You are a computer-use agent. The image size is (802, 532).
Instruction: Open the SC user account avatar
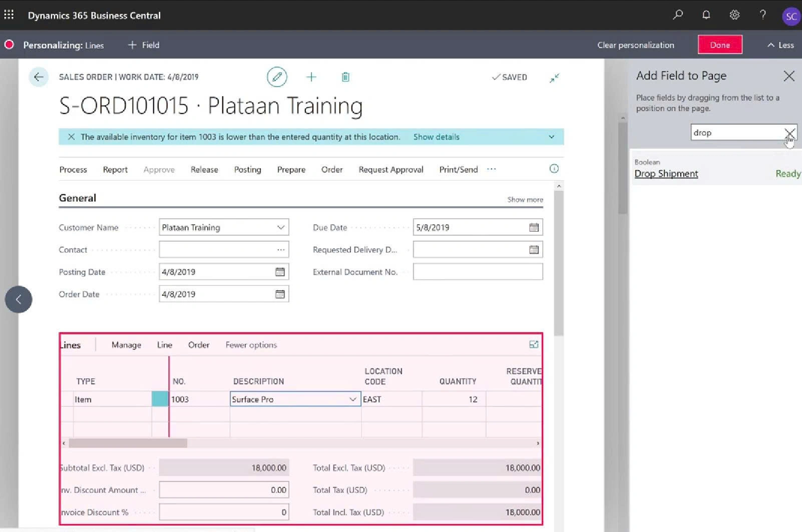point(791,16)
